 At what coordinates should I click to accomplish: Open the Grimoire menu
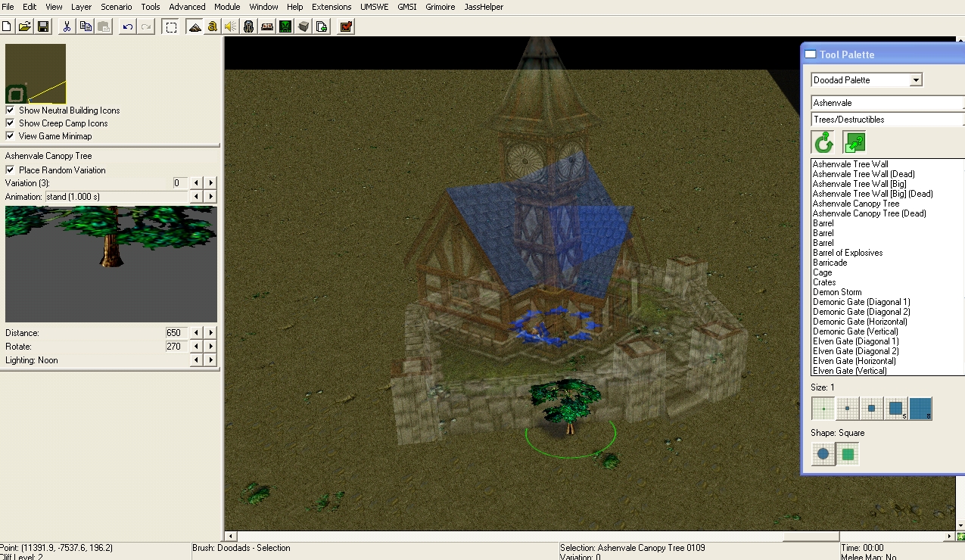440,7
